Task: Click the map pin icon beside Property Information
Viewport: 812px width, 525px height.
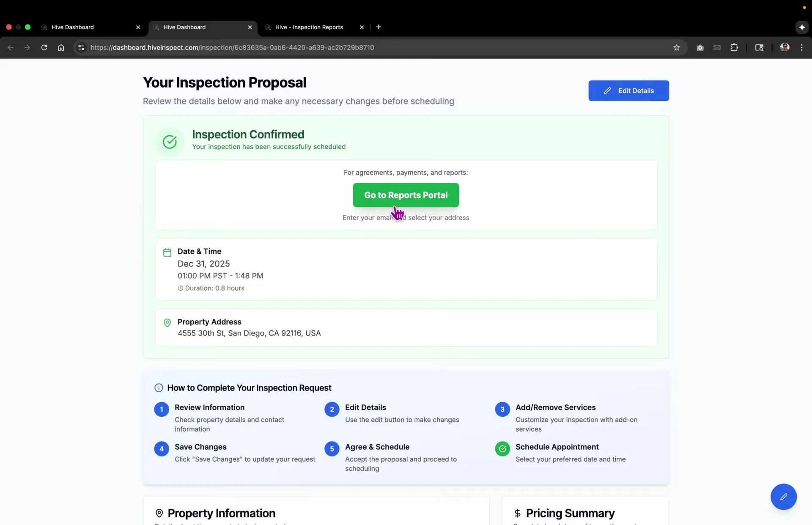Action: (159, 513)
